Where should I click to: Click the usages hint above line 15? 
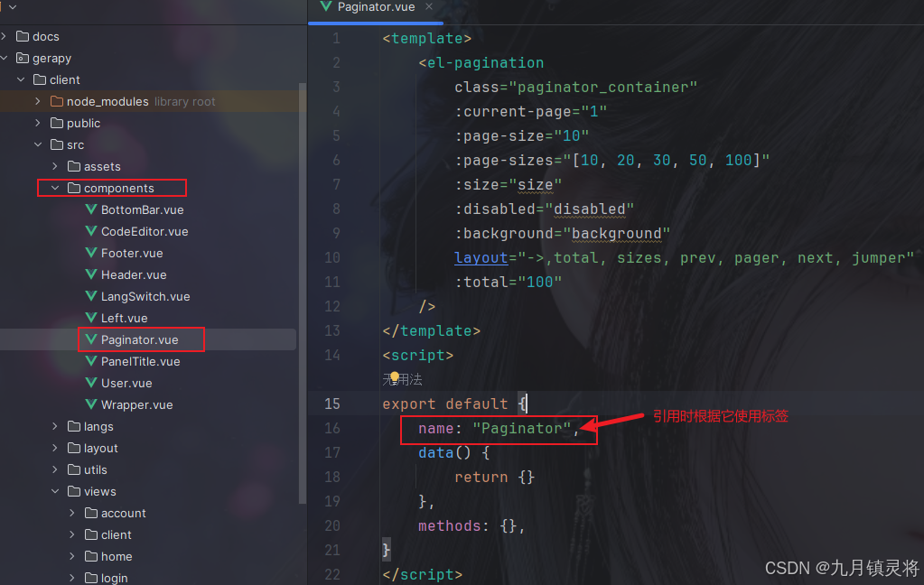403,379
